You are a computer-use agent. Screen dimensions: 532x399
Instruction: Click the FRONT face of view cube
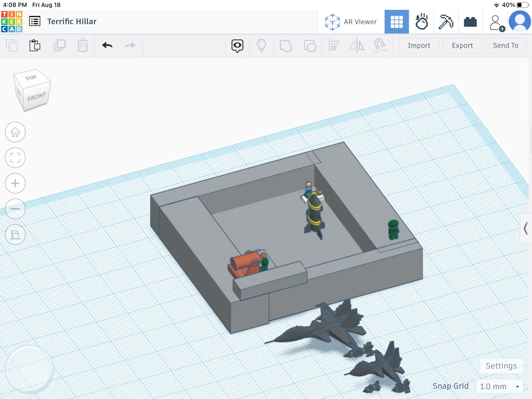[x=37, y=97]
